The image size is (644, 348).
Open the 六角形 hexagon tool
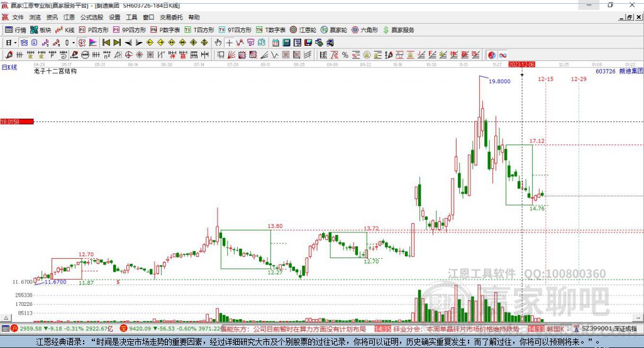point(365,30)
